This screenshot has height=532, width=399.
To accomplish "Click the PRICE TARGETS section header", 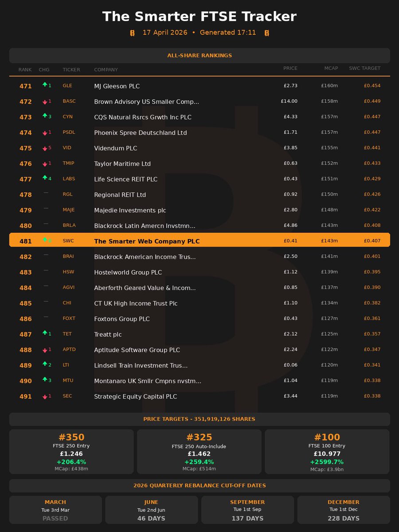I will pos(199,419).
